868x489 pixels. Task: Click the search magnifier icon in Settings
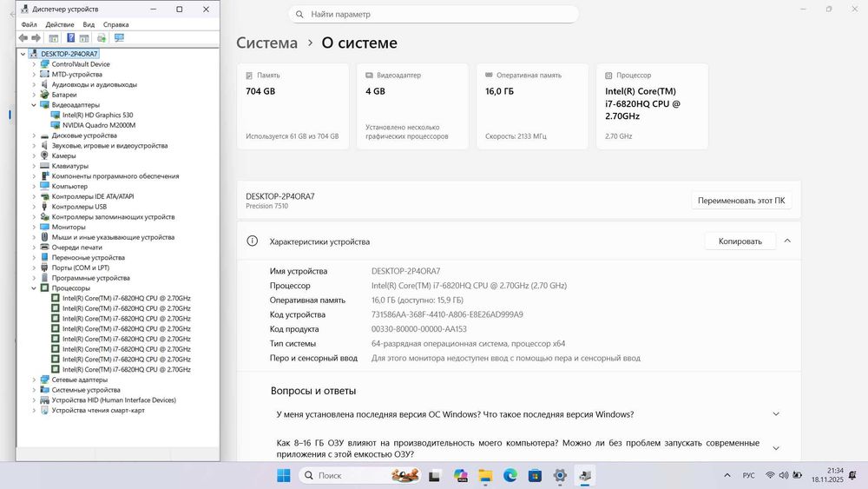pos(299,15)
